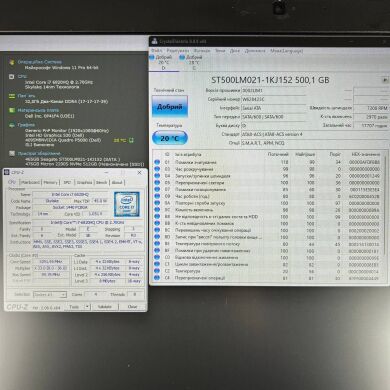390x390 pixels.
Task: Click status circle for attribute ID 05
Action: coord(157,183)
